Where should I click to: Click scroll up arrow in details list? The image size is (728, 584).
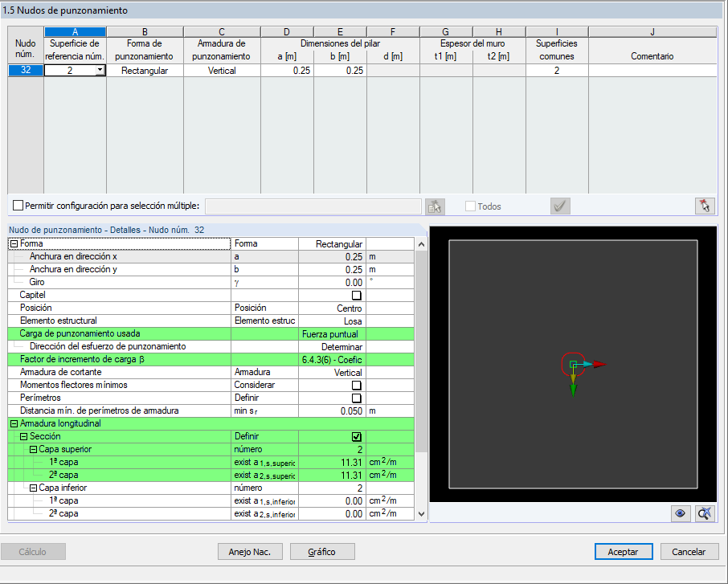click(421, 244)
